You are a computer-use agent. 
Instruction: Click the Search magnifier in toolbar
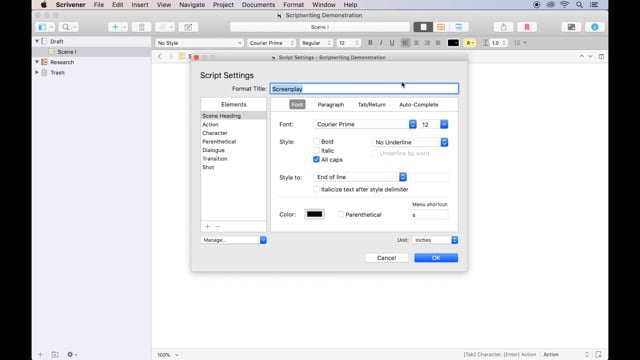[65, 27]
